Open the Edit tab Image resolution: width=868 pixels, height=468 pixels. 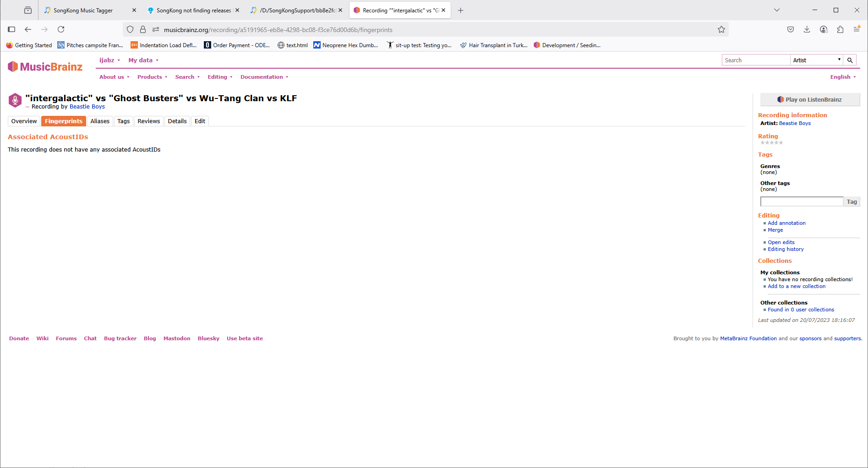pyautogui.click(x=200, y=121)
